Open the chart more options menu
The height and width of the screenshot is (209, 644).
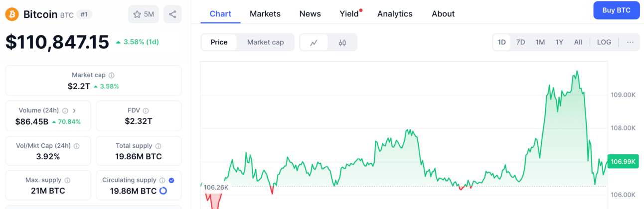(630, 42)
